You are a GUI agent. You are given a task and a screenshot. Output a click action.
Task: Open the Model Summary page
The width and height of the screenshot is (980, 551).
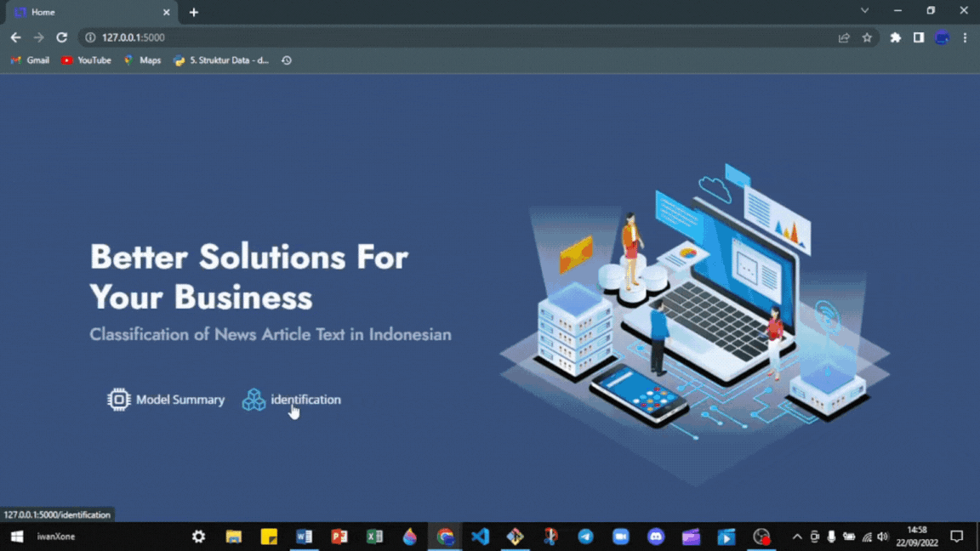(x=166, y=400)
